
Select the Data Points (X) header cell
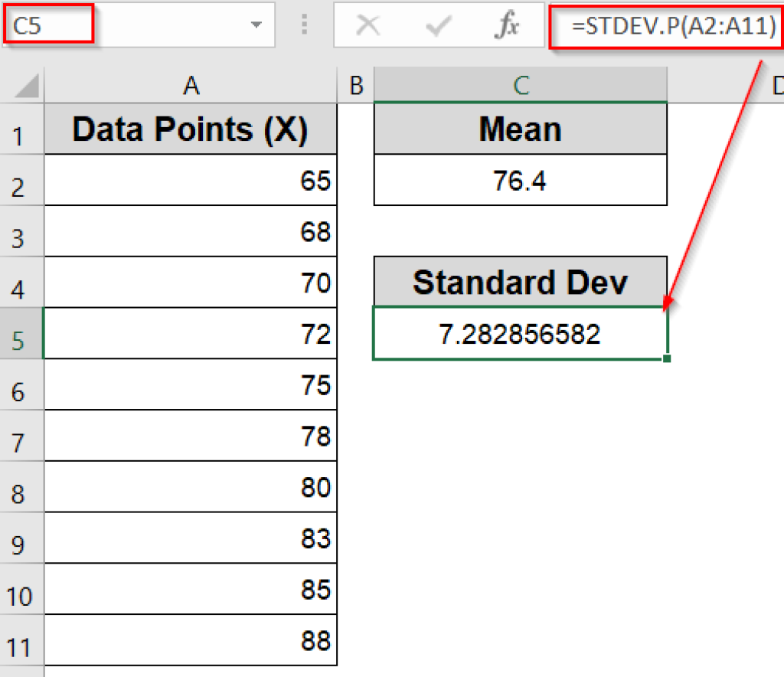[191, 129]
